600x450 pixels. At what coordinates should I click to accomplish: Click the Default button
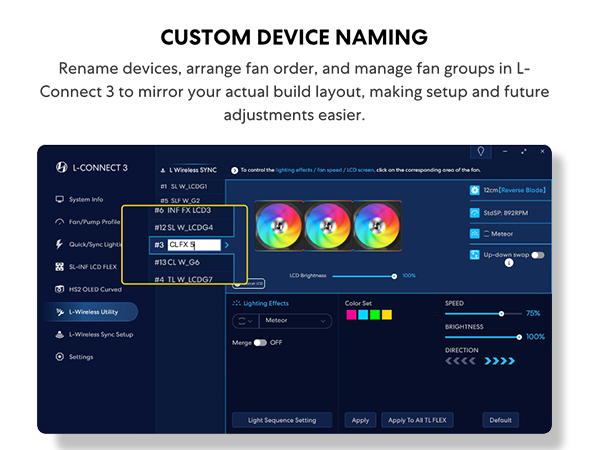coord(501,420)
